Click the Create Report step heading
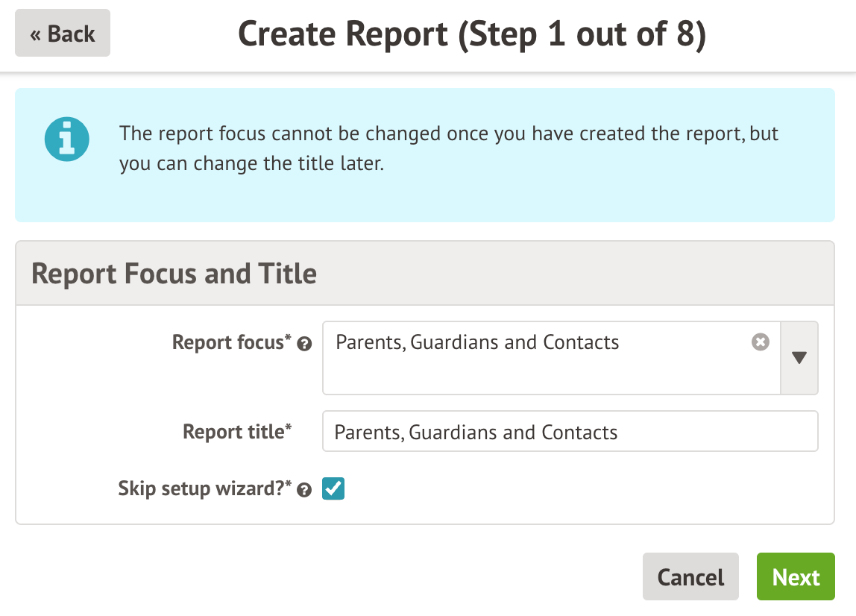Screen dimensions: 856x616 [x=472, y=35]
